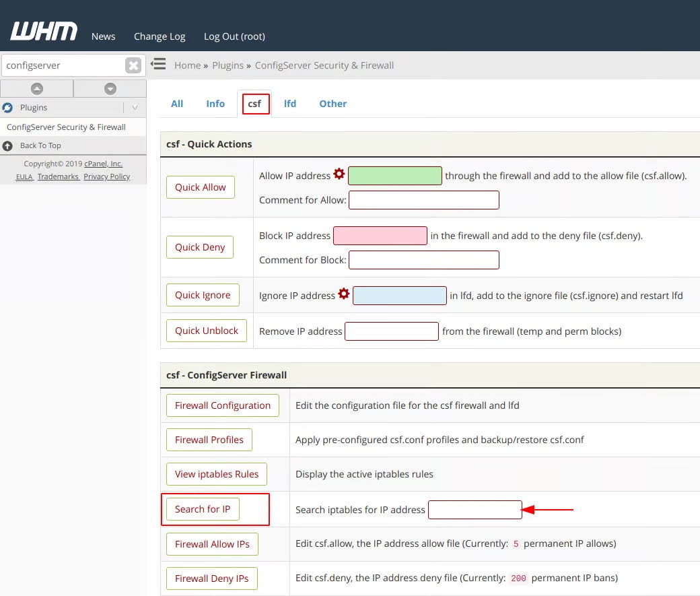Open the Change Log link

click(x=160, y=36)
